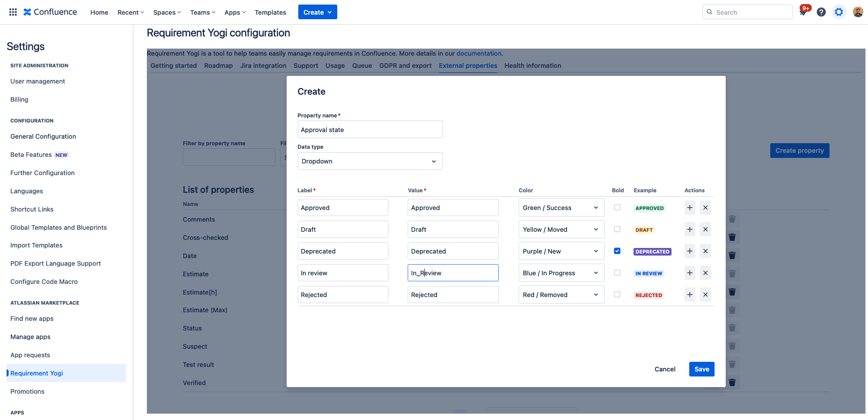Image resolution: width=868 pixels, height=420 pixels.
Task: Enable bold for the Approved row
Action: 617,207
